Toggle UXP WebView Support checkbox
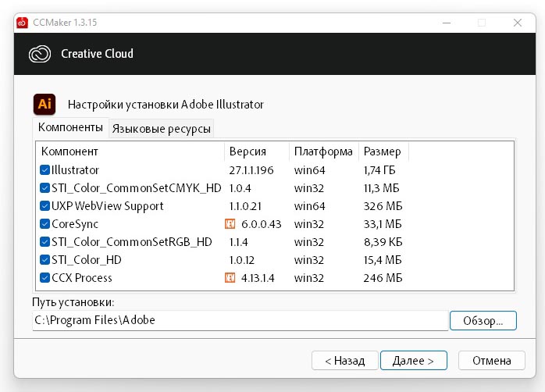Screen dimensions: 545x392 click(x=45, y=206)
